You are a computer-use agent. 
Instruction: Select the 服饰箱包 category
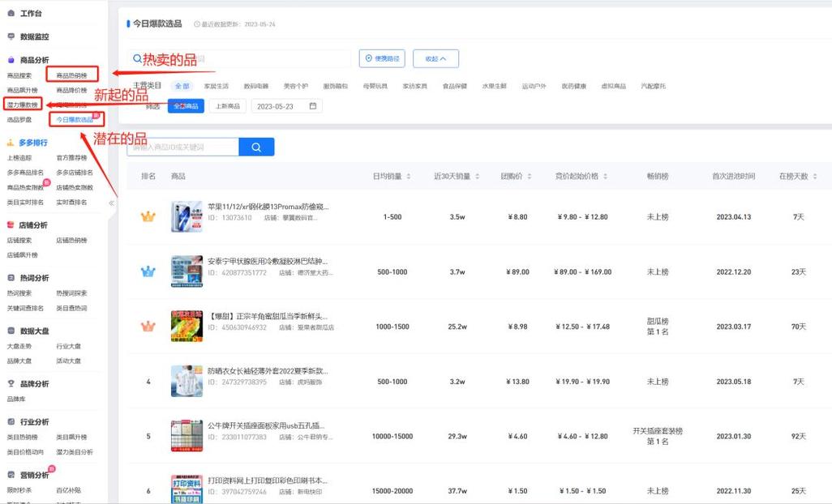point(336,86)
